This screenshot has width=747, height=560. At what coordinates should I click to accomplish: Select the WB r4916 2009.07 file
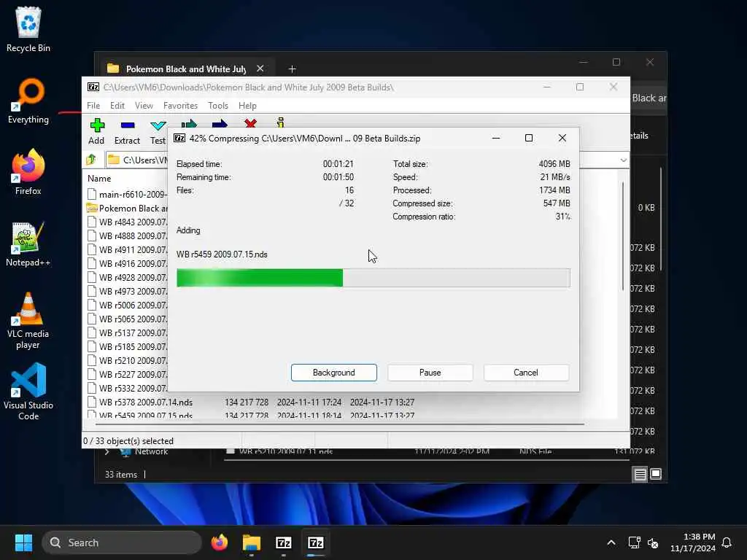tap(127, 263)
